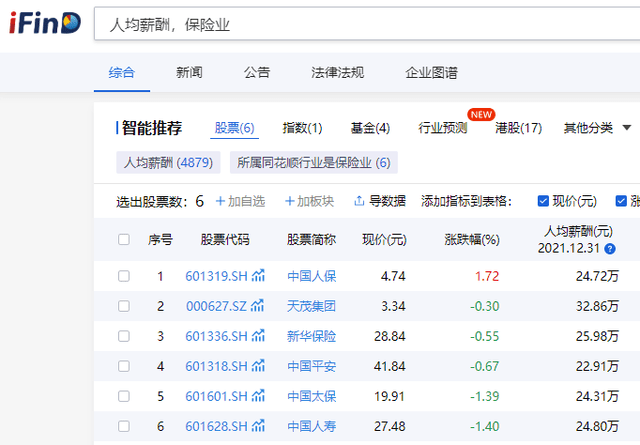
Task: Open stock code link 601319.SH
Action: 216,276
